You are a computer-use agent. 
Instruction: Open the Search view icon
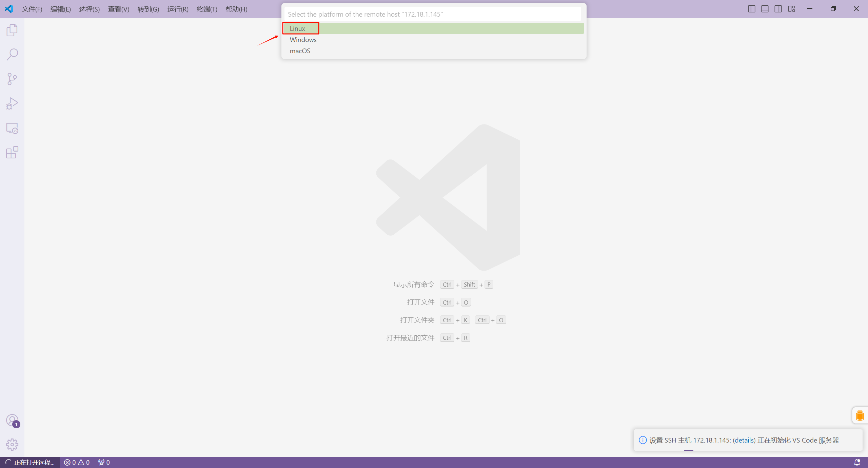pyautogui.click(x=12, y=55)
